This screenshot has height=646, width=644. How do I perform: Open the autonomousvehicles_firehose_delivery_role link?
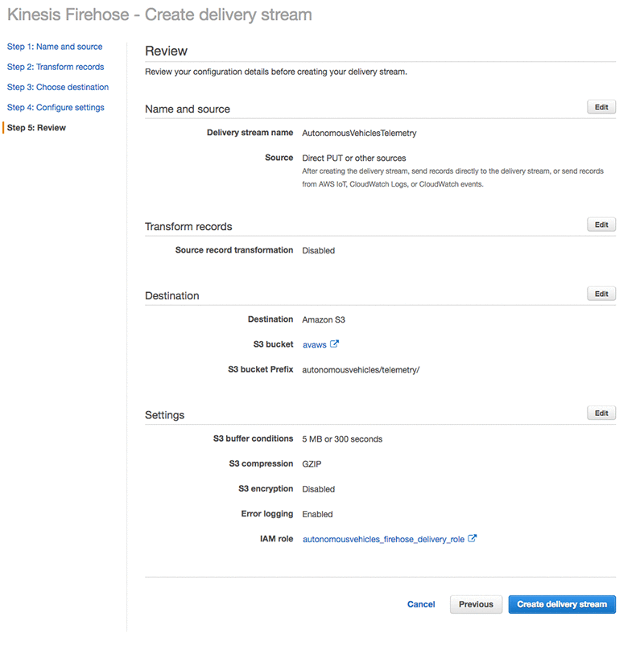coord(383,540)
